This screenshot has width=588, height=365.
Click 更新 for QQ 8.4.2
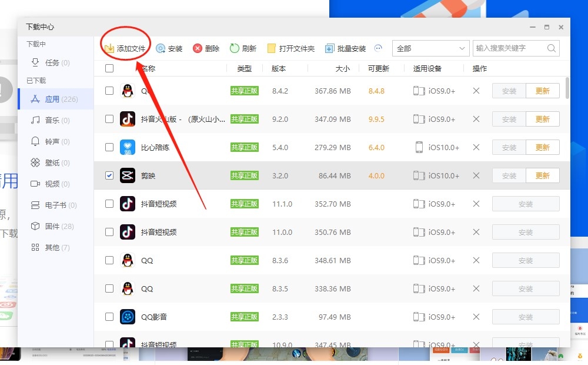543,91
